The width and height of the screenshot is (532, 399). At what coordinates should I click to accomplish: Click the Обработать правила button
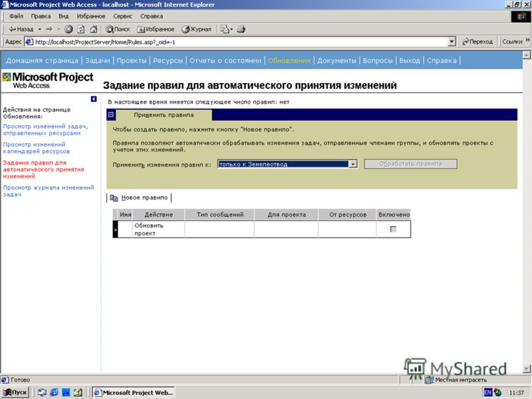click(x=410, y=164)
